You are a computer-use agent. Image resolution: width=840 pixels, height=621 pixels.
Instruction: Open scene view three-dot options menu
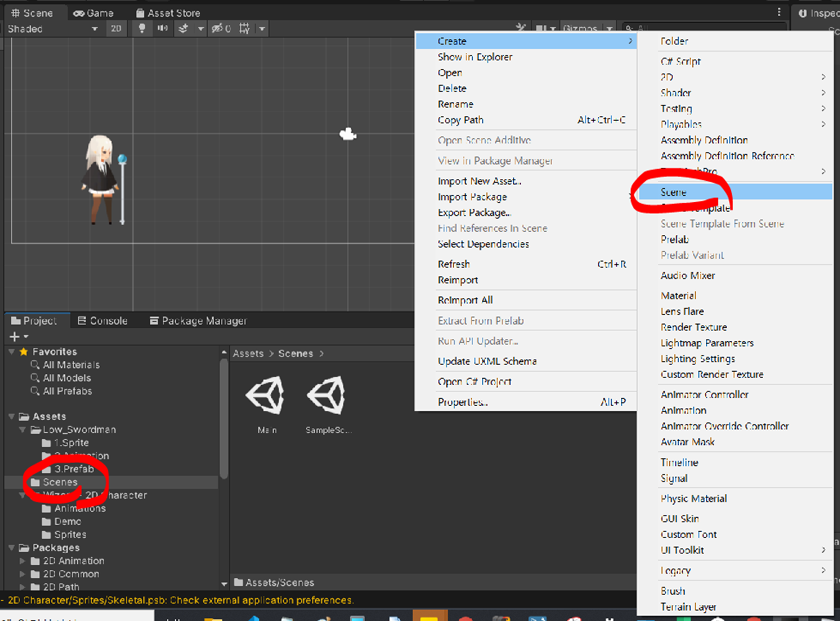(x=779, y=12)
